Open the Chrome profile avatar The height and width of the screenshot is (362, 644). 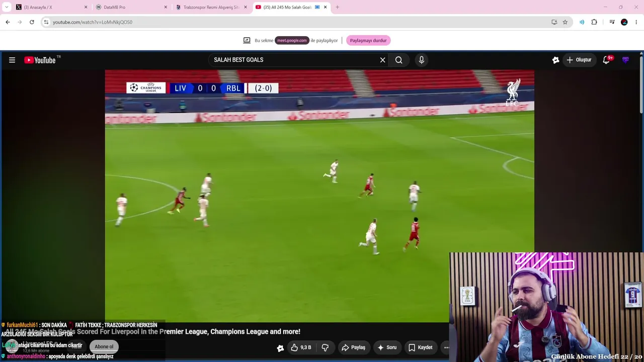click(624, 22)
